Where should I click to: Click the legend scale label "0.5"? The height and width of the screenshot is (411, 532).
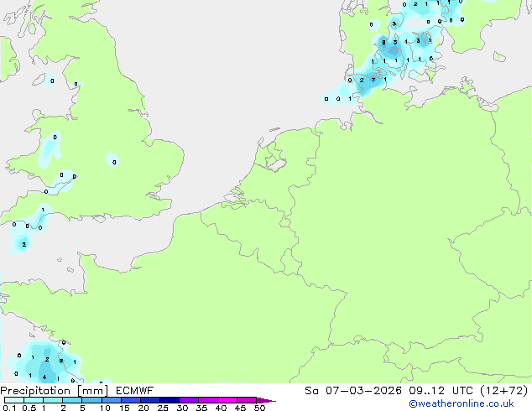pyautogui.click(x=29, y=408)
